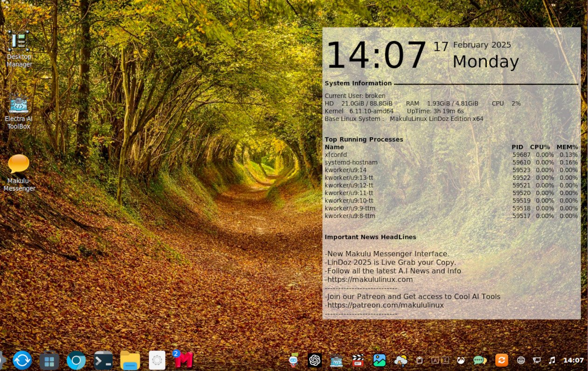Click the 14:07 panel clock

click(573, 360)
